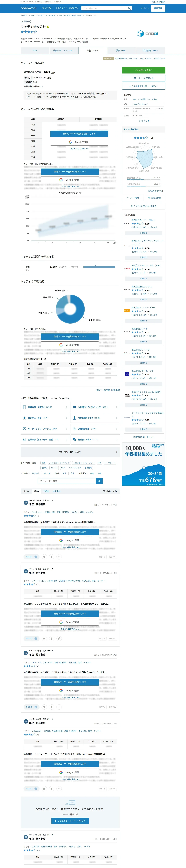Click the 無料登録 button in header
The image size is (186, 868).
[158, 8]
